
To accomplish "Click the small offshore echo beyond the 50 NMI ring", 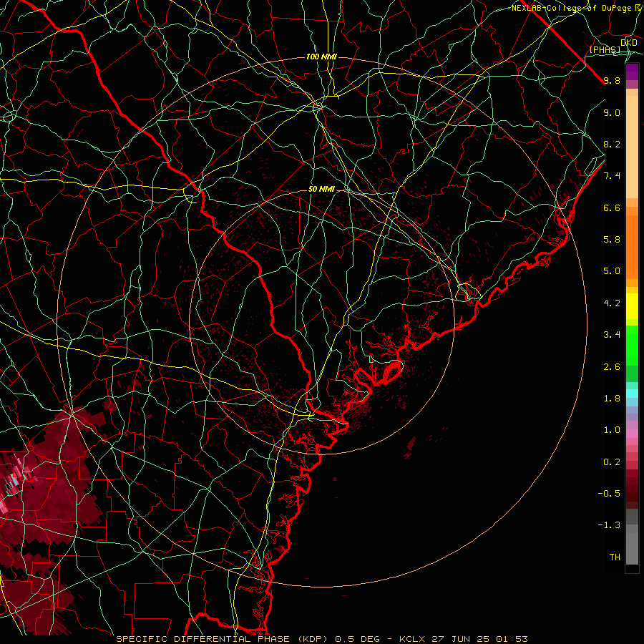I will [x=410, y=447].
